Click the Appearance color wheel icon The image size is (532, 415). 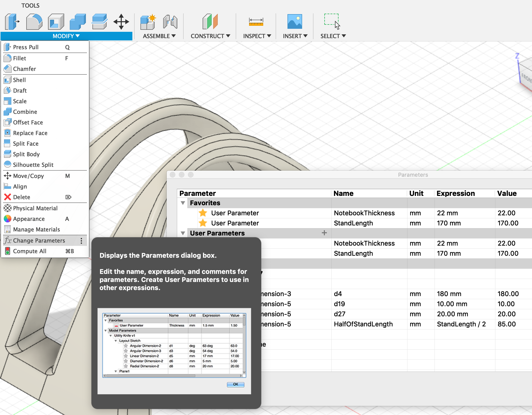click(x=8, y=219)
